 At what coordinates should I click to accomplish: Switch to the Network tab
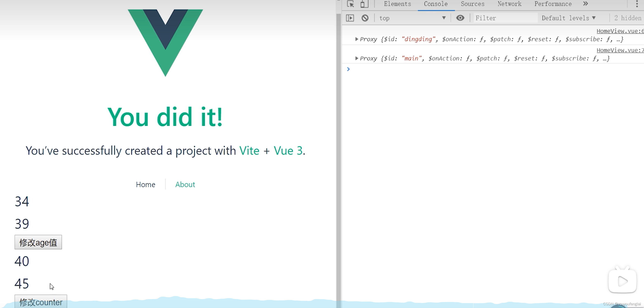[509, 4]
